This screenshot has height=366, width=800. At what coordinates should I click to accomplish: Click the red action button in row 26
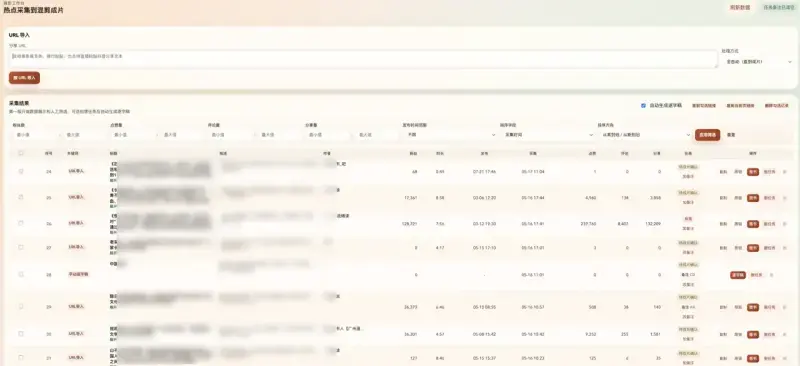[753, 224]
